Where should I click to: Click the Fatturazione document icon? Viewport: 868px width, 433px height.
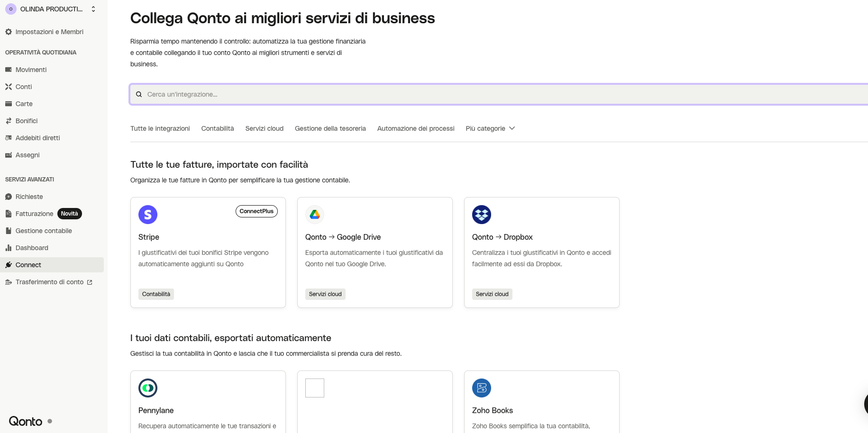click(x=9, y=214)
